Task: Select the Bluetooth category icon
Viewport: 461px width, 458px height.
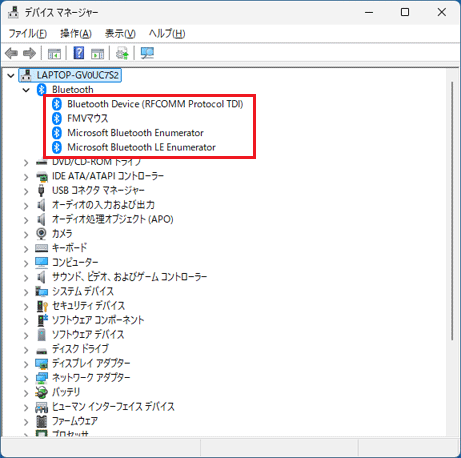Action: pos(42,89)
